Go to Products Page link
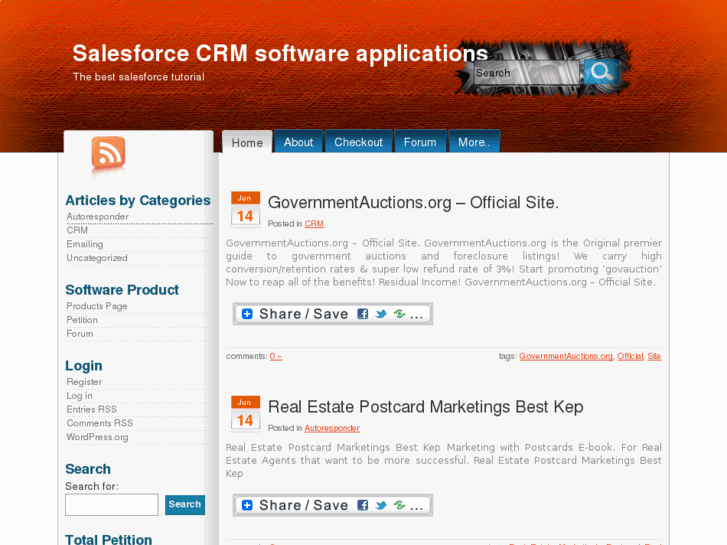 pos(97,306)
